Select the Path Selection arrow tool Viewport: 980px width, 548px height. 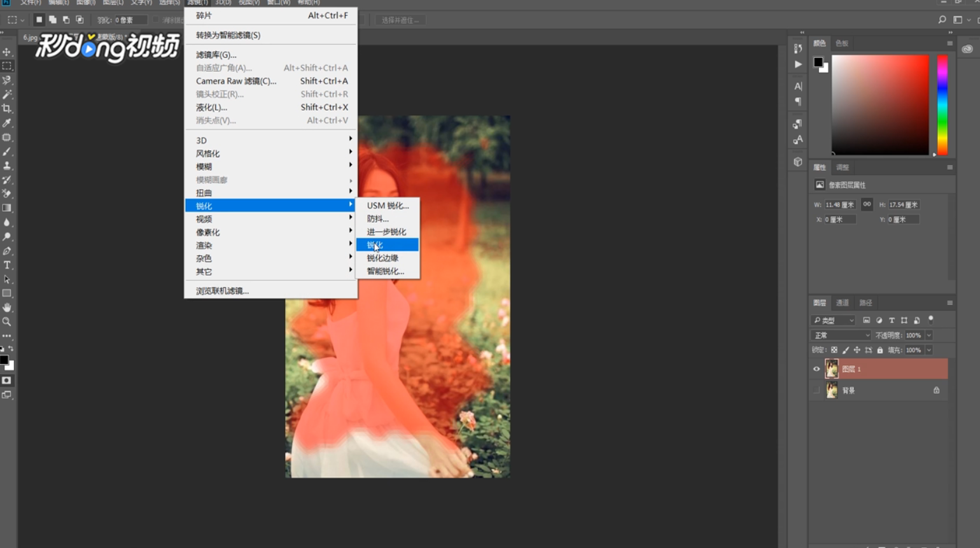[x=7, y=279]
